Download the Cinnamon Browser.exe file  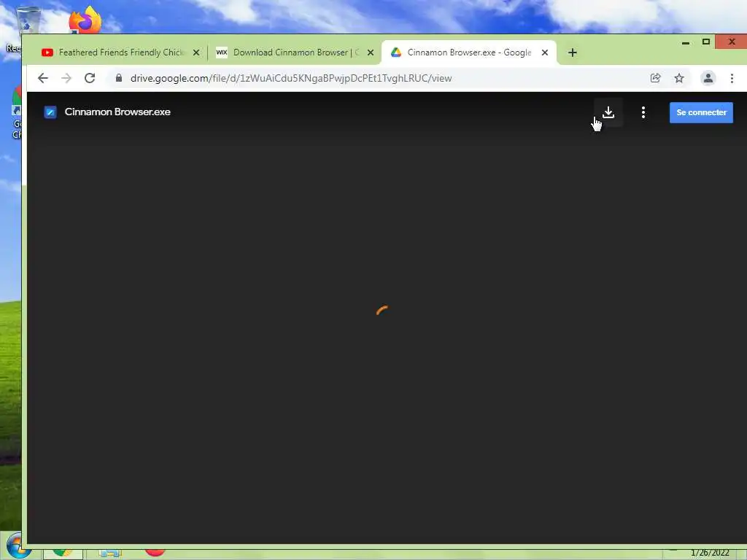pyautogui.click(x=608, y=112)
